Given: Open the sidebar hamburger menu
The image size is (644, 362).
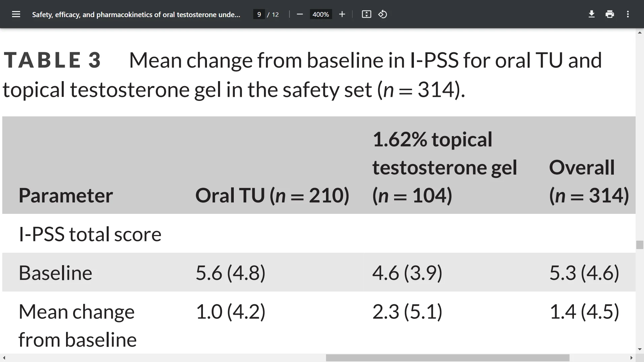Looking at the screenshot, I should pyautogui.click(x=16, y=14).
